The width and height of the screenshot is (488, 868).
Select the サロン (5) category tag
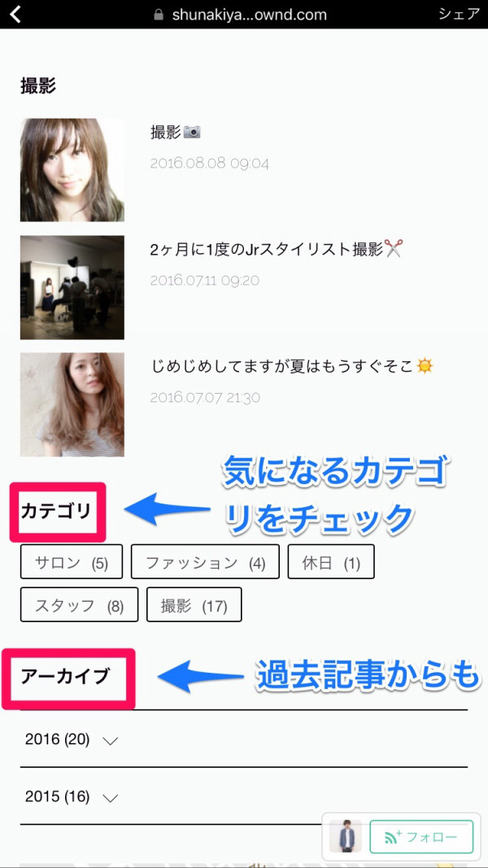click(x=72, y=561)
